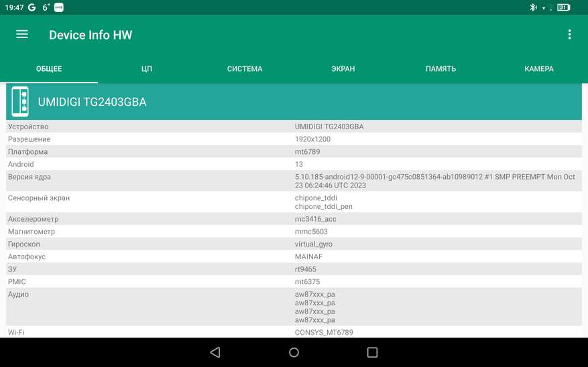This screenshot has height=367, width=588.
Task: Tap the mc3416_acc value
Action: click(x=315, y=219)
